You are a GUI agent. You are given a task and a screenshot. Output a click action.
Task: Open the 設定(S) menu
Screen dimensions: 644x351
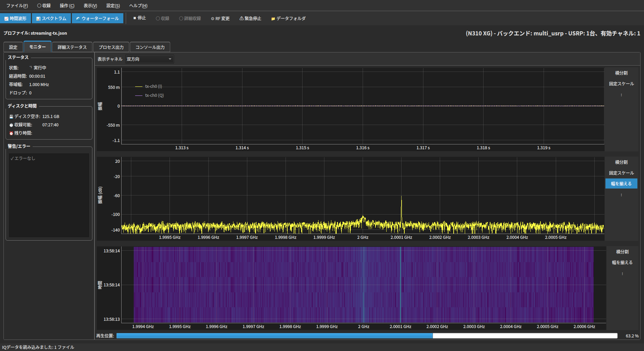[x=113, y=6]
